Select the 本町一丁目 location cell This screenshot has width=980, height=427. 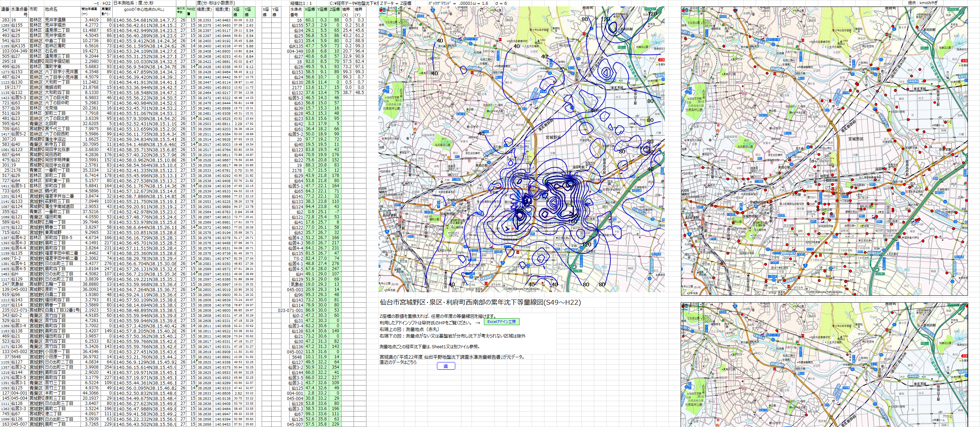click(x=62, y=393)
